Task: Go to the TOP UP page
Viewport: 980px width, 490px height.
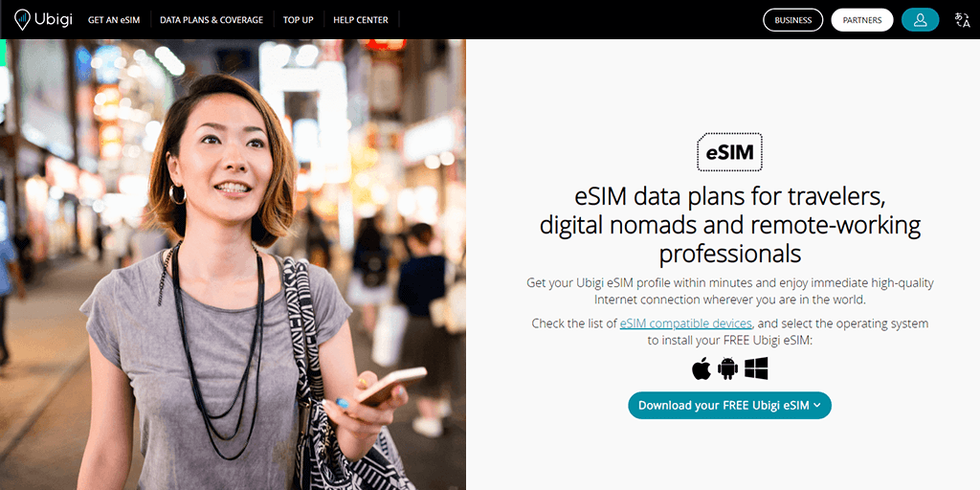Action: (299, 20)
